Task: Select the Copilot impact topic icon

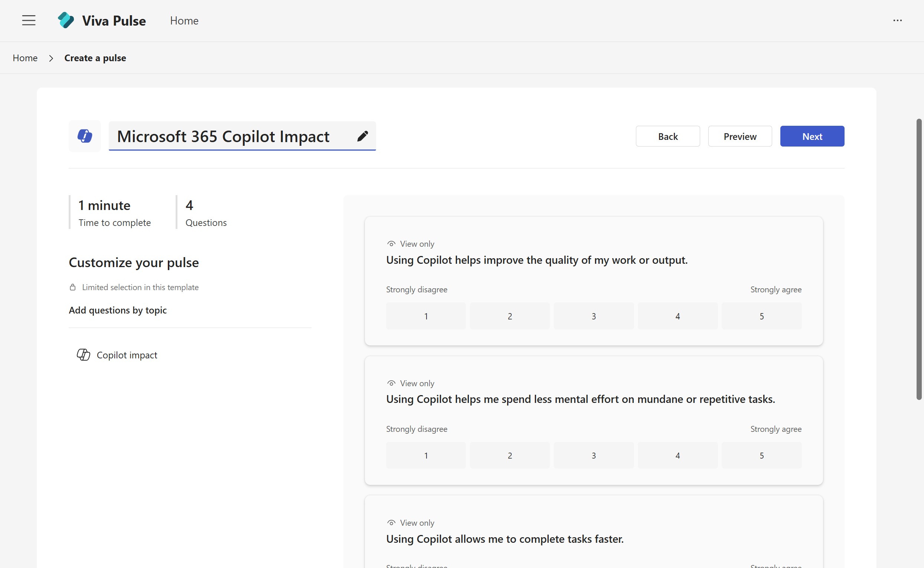Action: [84, 355]
